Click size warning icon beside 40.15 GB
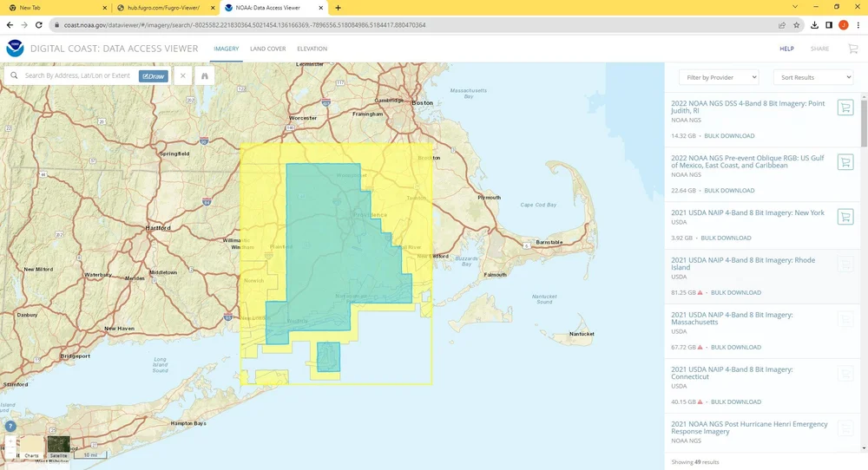This screenshot has height=470, width=868. pos(700,402)
